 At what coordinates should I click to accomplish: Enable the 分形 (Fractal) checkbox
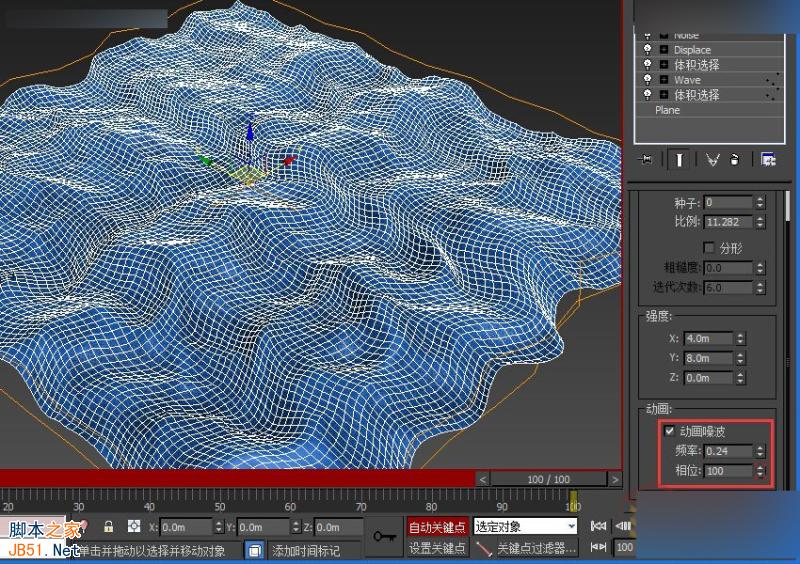[710, 247]
